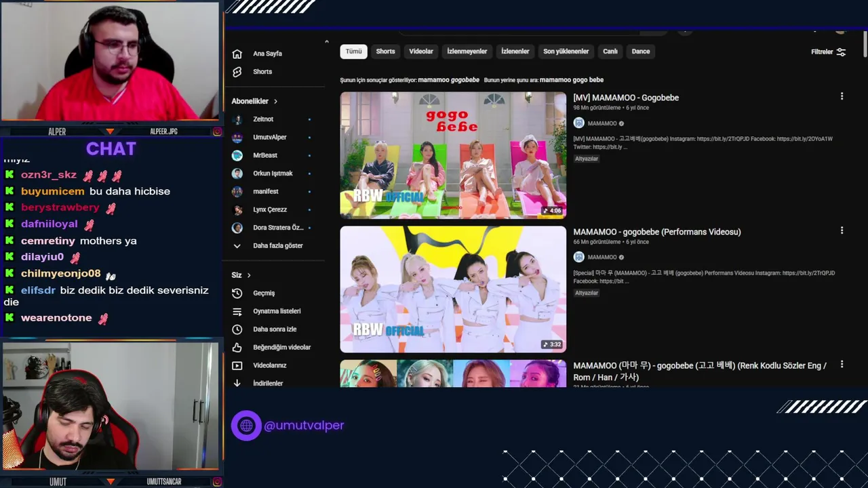
Task: Collapse sidebar with the top caret arrow
Action: (326, 42)
